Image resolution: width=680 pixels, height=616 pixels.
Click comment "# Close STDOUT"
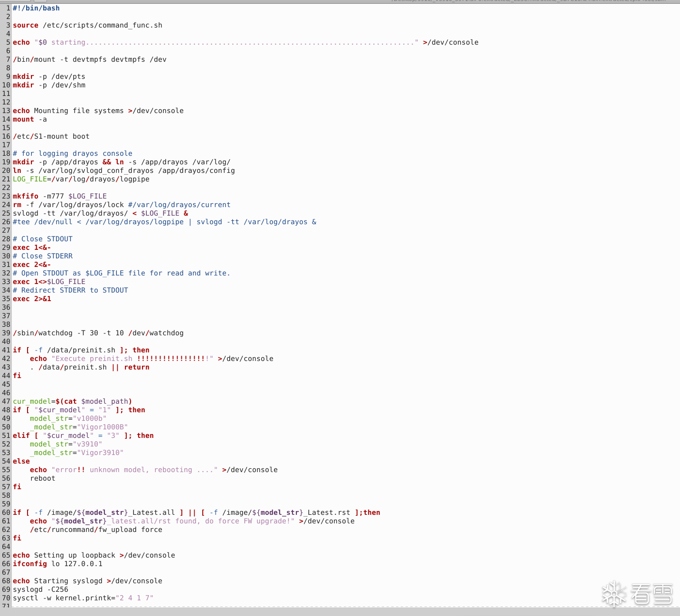(x=43, y=239)
